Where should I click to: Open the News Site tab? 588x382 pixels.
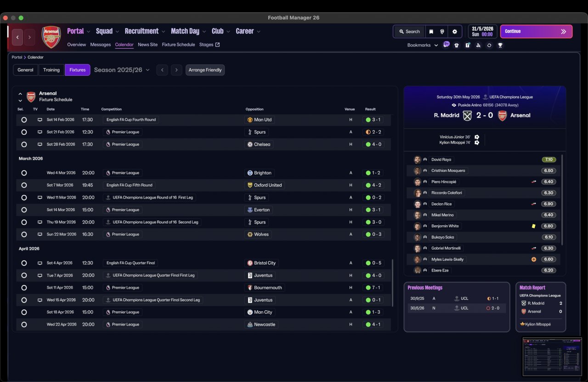coord(147,45)
